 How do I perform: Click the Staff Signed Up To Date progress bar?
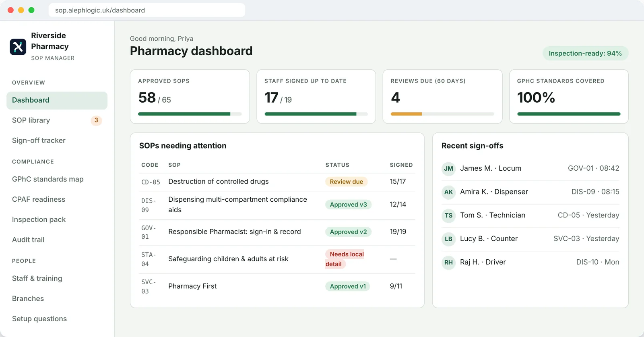pos(316,114)
